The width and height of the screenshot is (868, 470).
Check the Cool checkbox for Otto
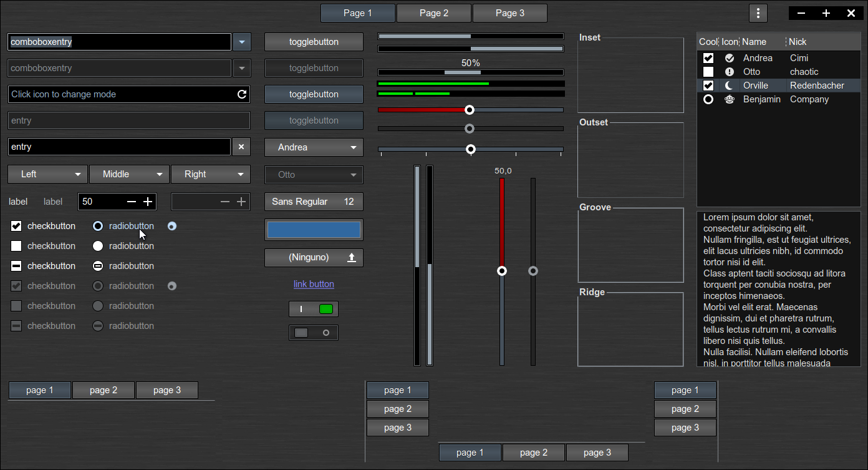(x=708, y=72)
